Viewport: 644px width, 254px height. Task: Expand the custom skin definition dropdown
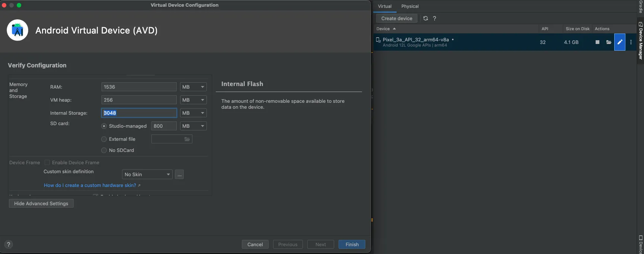pos(147,175)
